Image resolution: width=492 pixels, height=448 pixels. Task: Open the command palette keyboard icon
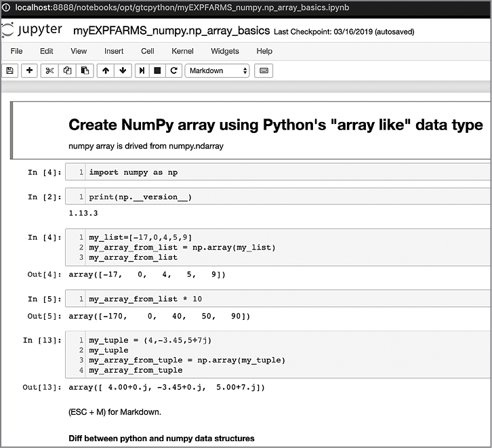click(264, 70)
